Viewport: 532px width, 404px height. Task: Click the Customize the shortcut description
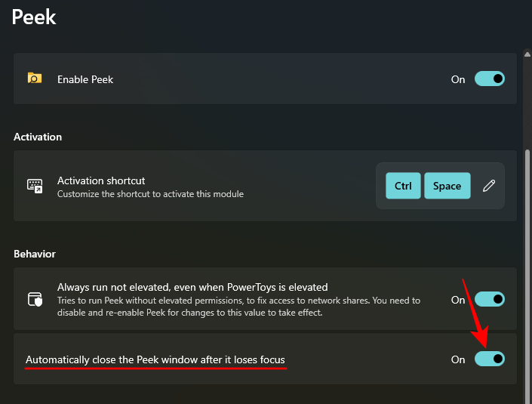(150, 194)
